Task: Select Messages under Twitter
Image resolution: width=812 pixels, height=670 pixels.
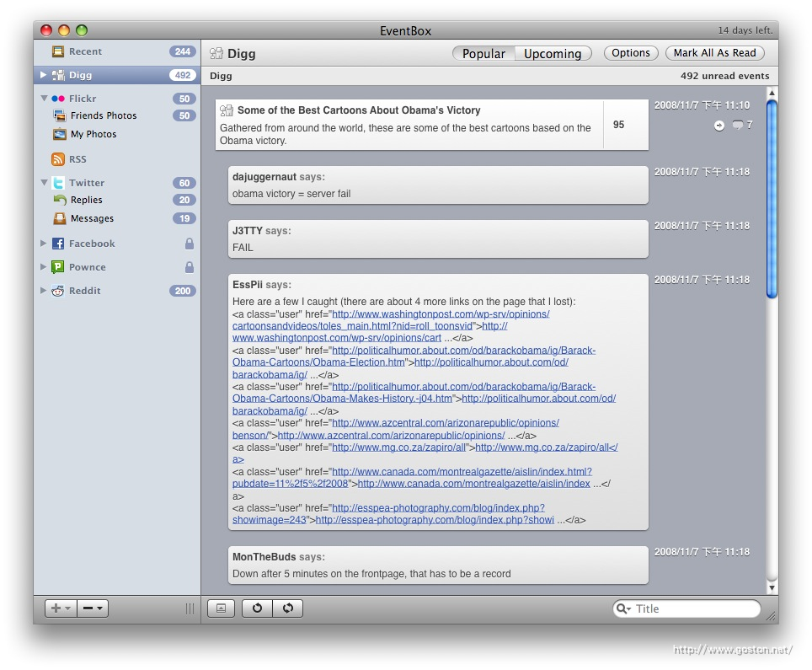Action: tap(92, 218)
